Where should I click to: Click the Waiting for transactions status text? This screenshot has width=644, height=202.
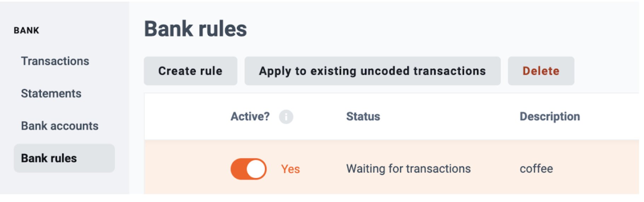click(408, 169)
